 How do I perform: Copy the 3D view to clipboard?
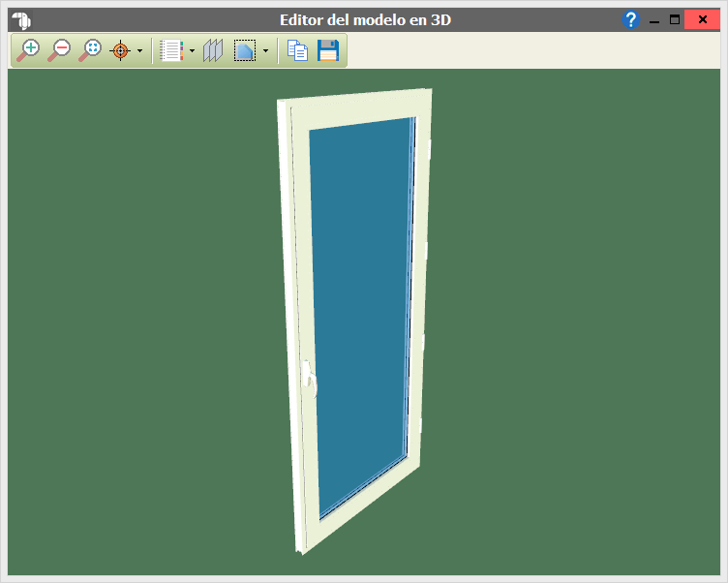pos(297,50)
